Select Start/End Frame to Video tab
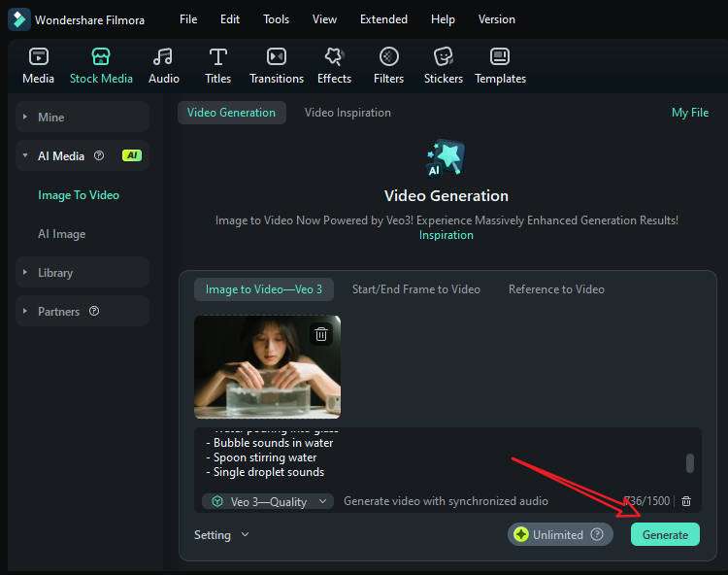728x575 pixels. pos(416,289)
